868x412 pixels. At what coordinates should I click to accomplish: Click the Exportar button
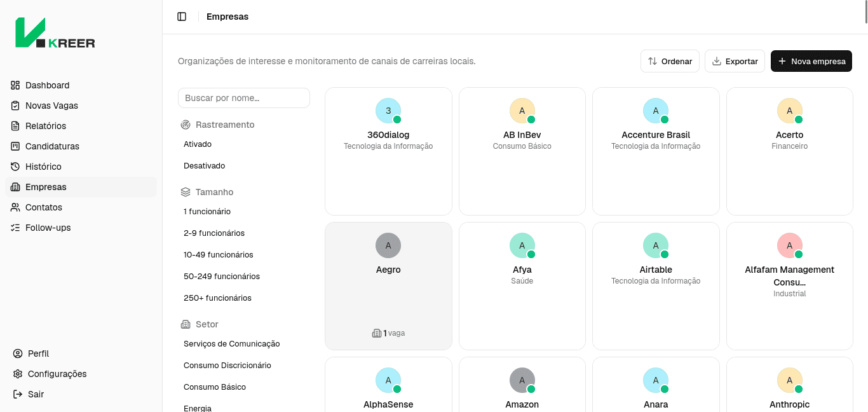pos(735,61)
